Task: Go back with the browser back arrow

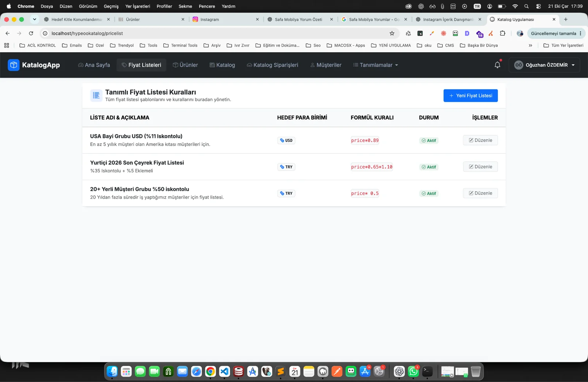Action: (x=8, y=33)
